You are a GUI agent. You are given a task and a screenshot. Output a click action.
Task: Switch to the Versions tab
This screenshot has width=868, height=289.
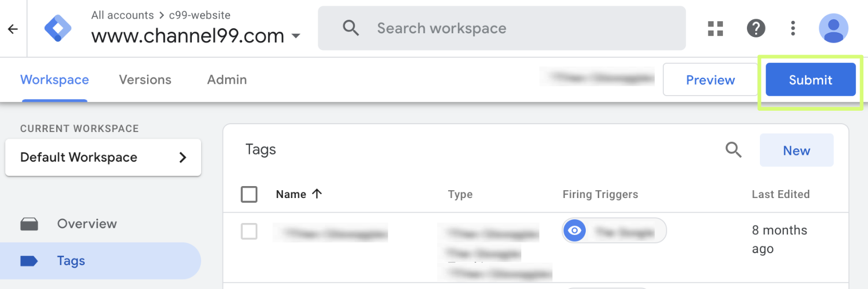coord(145,80)
